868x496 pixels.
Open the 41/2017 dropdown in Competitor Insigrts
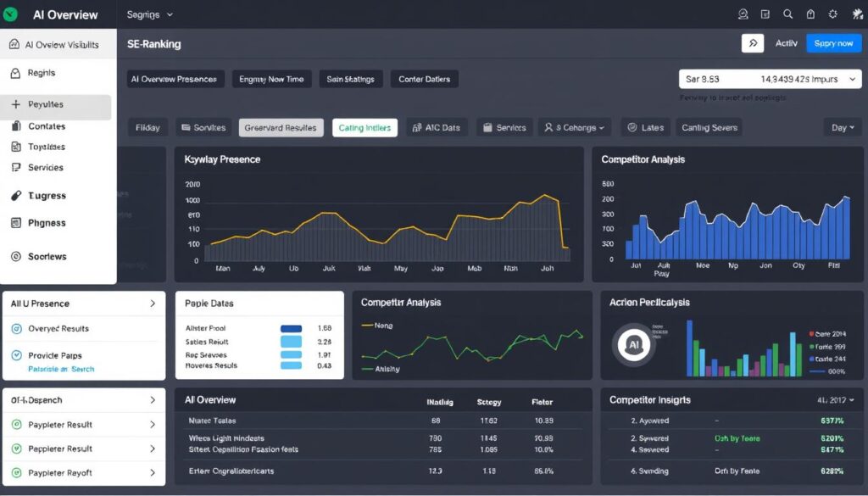835,399
